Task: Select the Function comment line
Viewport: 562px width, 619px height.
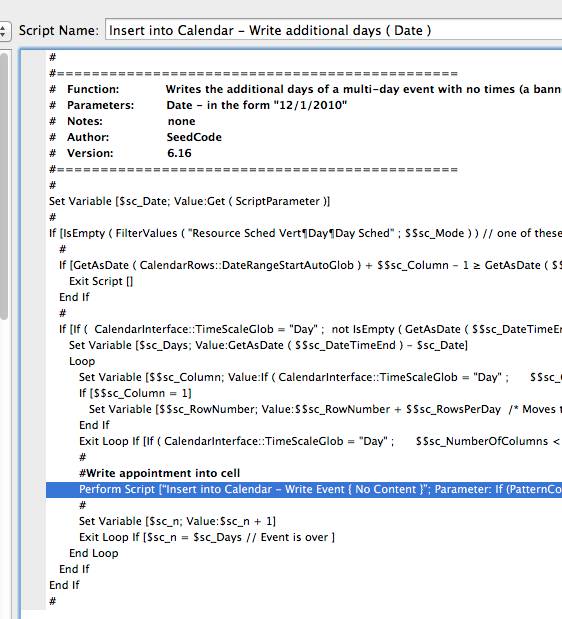Action: click(305, 89)
